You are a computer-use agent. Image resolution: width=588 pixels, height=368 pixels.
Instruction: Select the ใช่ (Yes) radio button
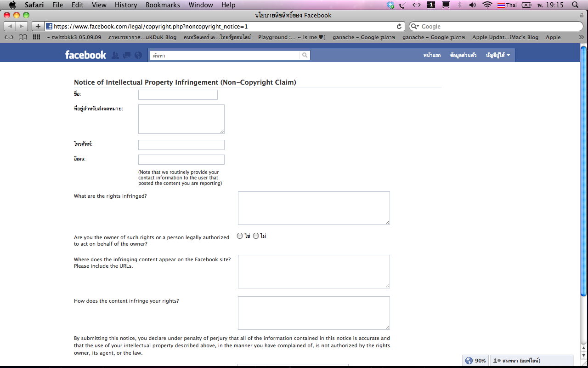tap(240, 236)
